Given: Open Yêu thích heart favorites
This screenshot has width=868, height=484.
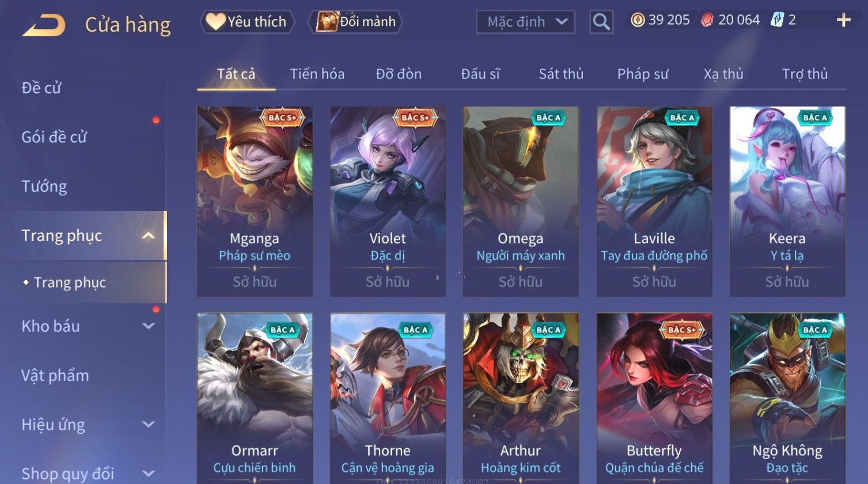Looking at the screenshot, I should [x=248, y=22].
